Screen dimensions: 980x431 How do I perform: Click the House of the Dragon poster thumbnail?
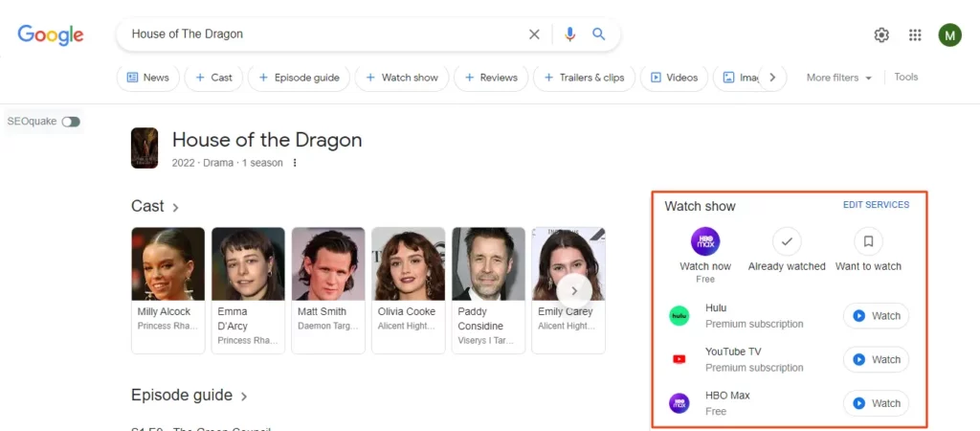pos(145,148)
